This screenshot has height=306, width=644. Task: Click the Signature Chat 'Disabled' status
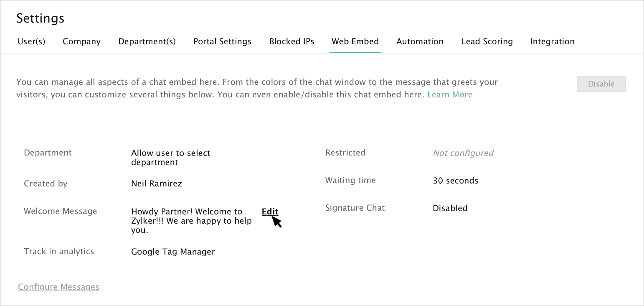pos(450,208)
